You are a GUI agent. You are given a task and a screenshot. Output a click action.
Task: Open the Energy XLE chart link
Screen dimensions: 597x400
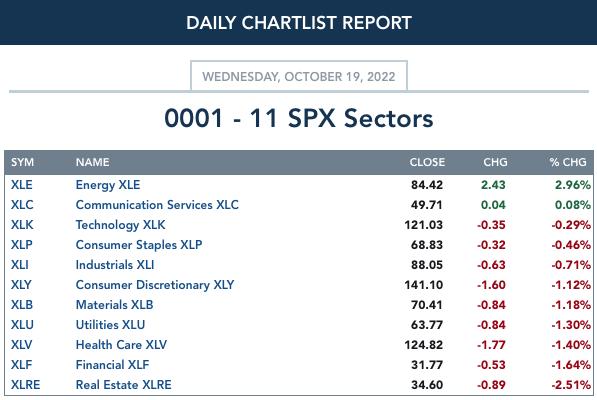pyautogui.click(x=108, y=185)
